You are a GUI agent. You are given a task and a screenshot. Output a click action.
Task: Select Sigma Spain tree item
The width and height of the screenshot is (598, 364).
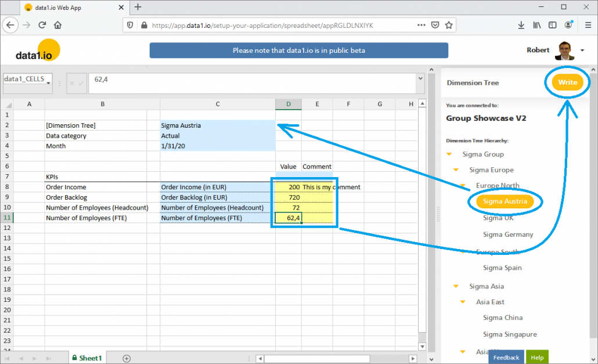click(x=502, y=268)
